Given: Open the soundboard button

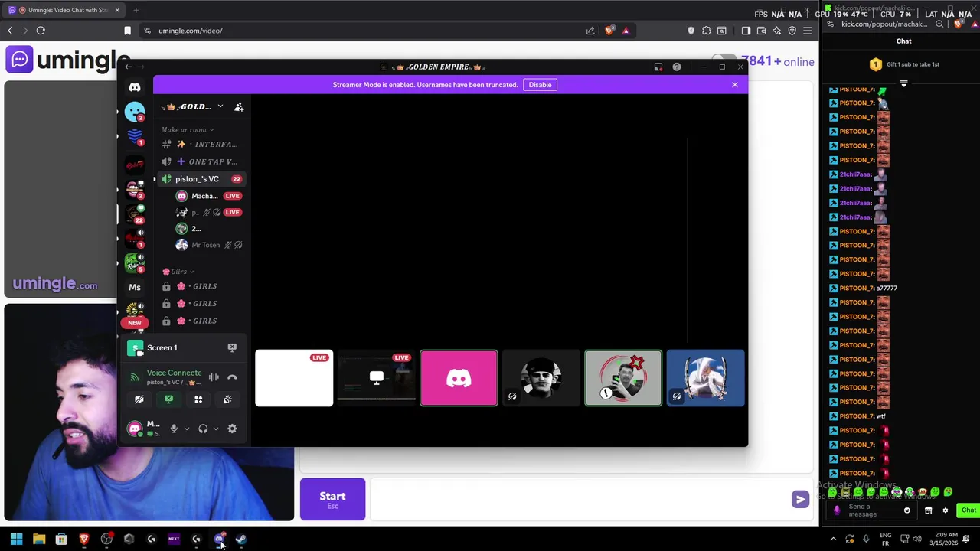Looking at the screenshot, I should pos(227,399).
